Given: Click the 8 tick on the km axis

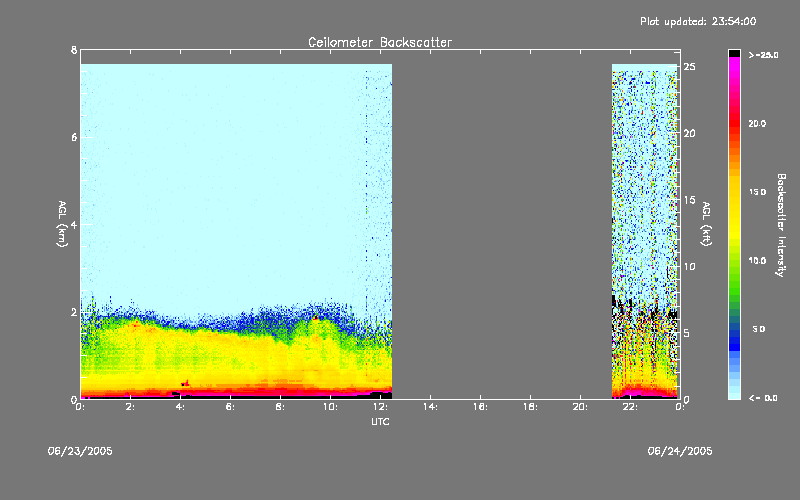Looking at the screenshot, I should [74, 50].
